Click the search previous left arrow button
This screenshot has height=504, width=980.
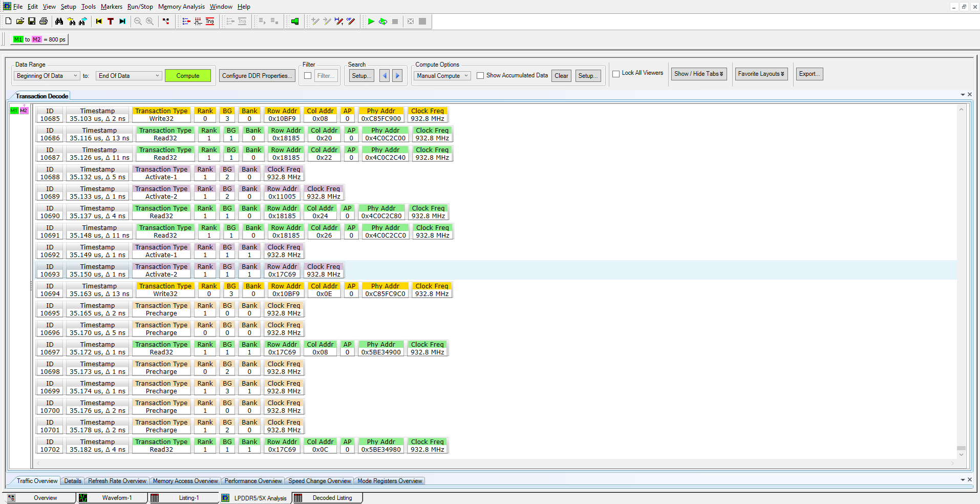(x=385, y=76)
